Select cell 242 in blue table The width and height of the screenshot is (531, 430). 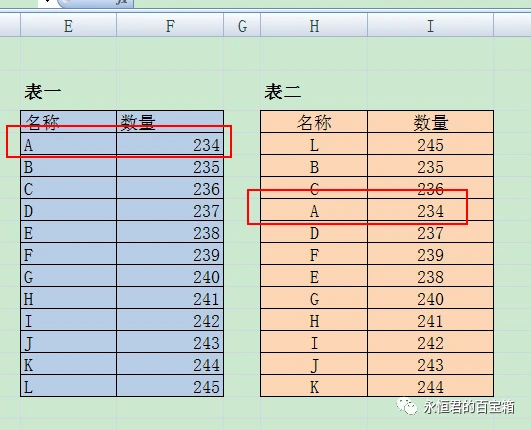coord(170,320)
